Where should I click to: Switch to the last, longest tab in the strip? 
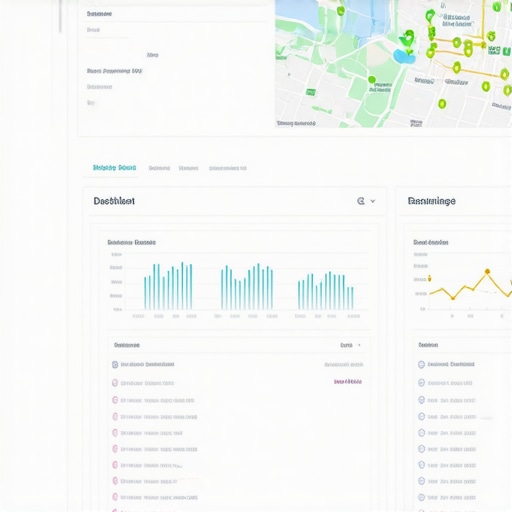(x=228, y=168)
